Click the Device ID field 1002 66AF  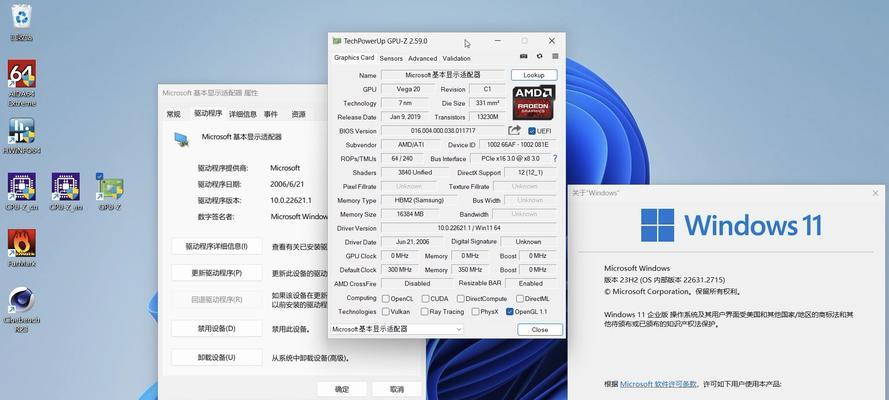tap(517, 145)
